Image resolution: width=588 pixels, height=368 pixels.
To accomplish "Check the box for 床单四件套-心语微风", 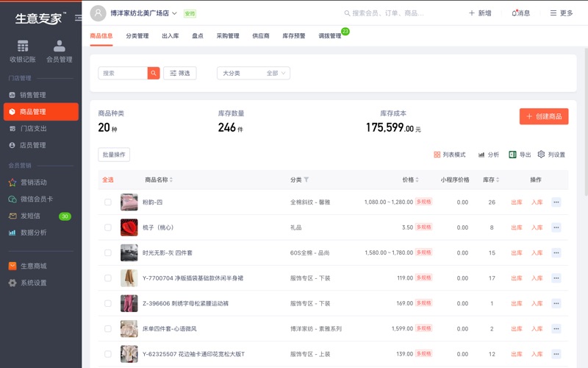I will click(x=108, y=328).
